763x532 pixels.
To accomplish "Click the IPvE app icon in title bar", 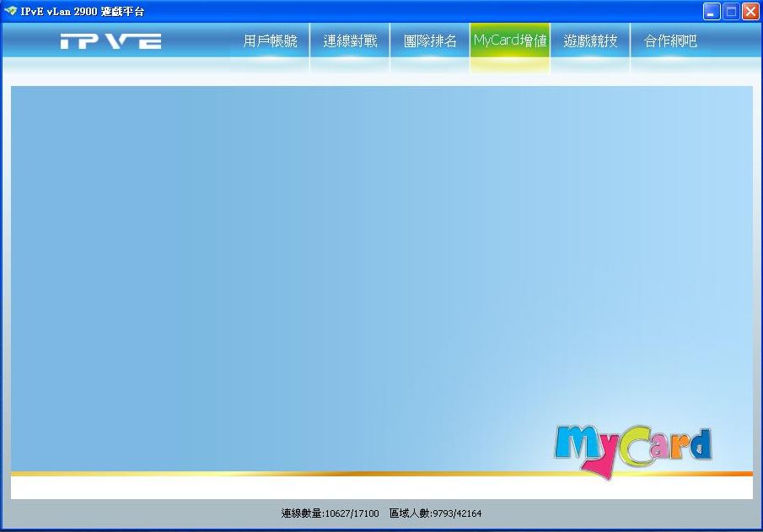I will (x=10, y=11).
